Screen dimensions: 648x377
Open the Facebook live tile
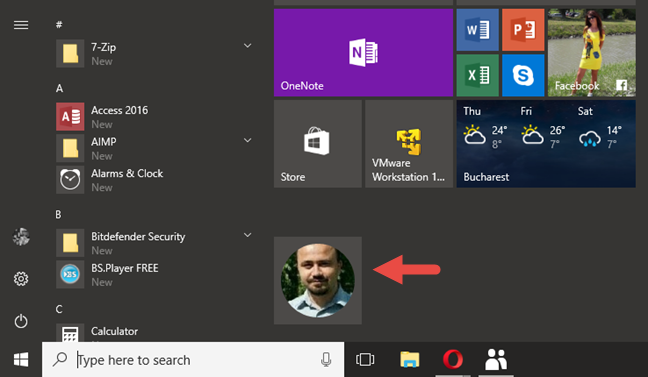(x=592, y=52)
